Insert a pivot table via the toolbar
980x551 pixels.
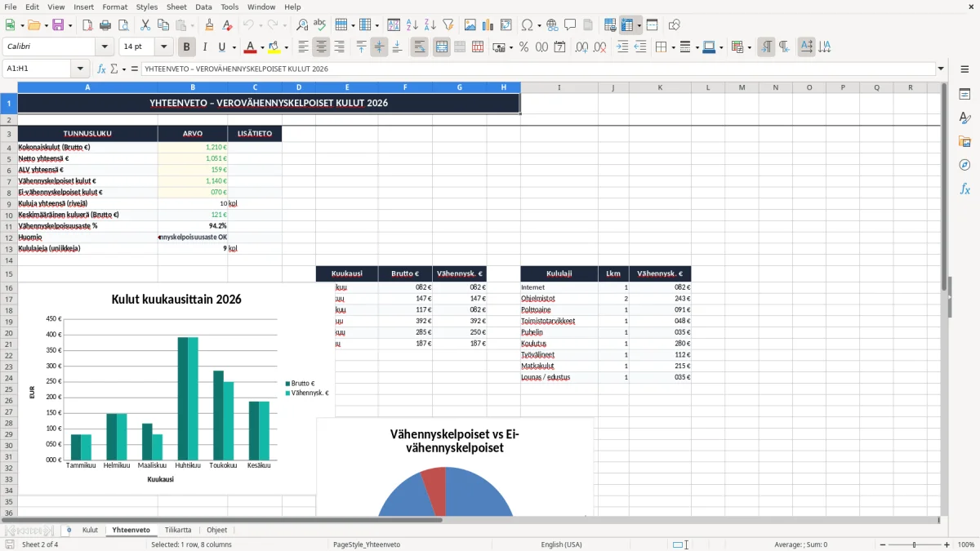[x=506, y=25]
